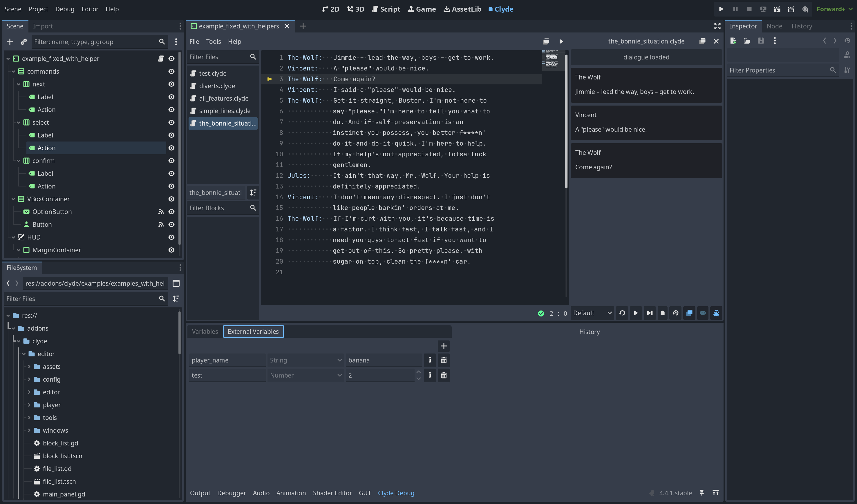857x504 pixels.
Task: Open the String type dropdown for player_name
Action: pyautogui.click(x=305, y=360)
